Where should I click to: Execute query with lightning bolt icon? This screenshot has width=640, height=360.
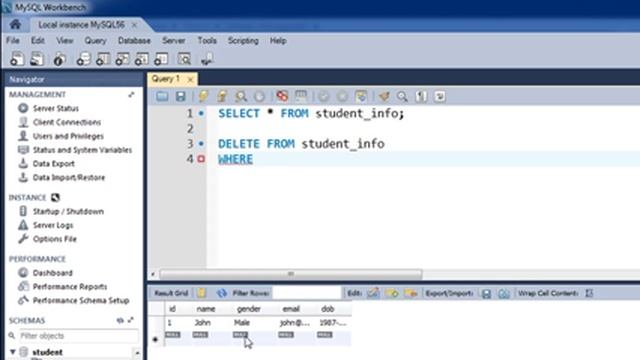(x=203, y=96)
